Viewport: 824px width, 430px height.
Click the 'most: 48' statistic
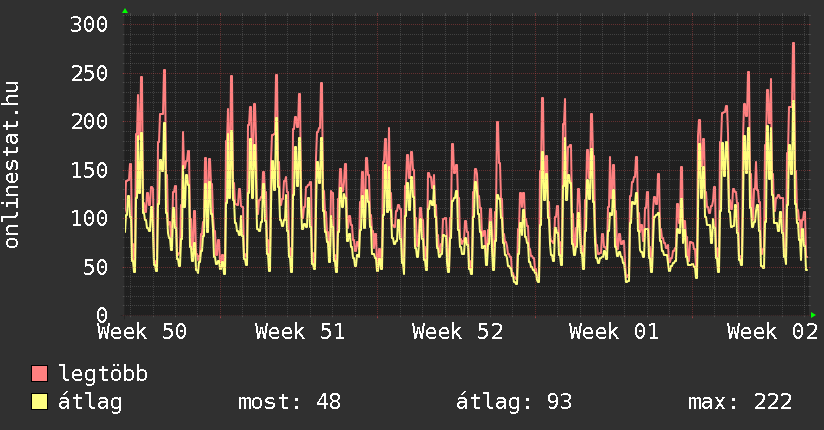pyautogui.click(x=289, y=402)
